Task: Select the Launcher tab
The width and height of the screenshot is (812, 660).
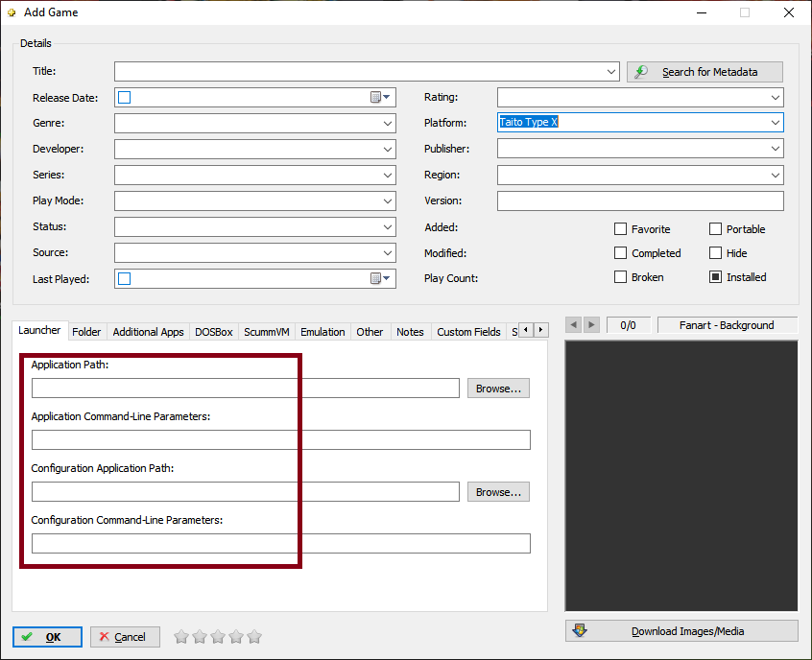Action: click(39, 330)
